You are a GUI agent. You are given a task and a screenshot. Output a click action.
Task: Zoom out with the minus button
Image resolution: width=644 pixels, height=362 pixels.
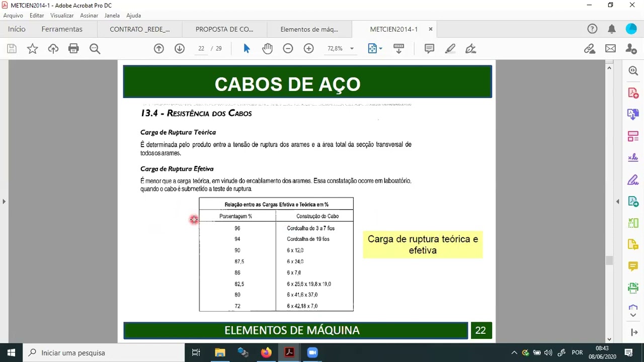(288, 49)
